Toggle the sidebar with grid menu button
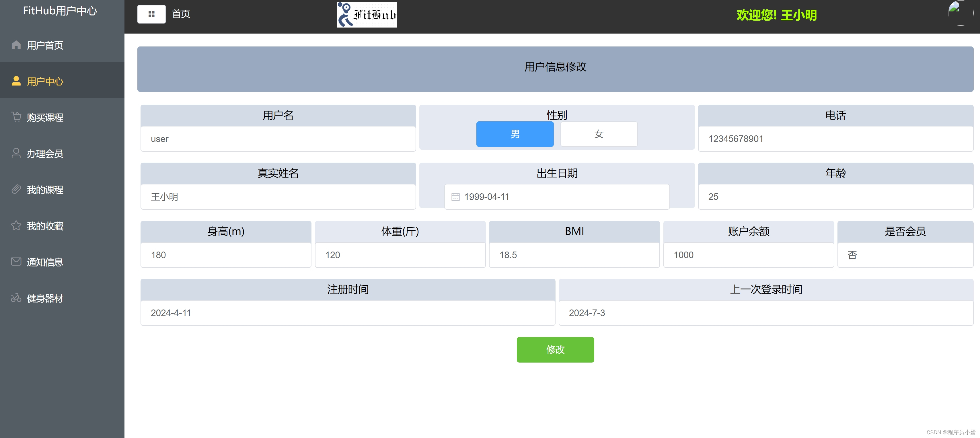The height and width of the screenshot is (438, 980). (x=151, y=14)
